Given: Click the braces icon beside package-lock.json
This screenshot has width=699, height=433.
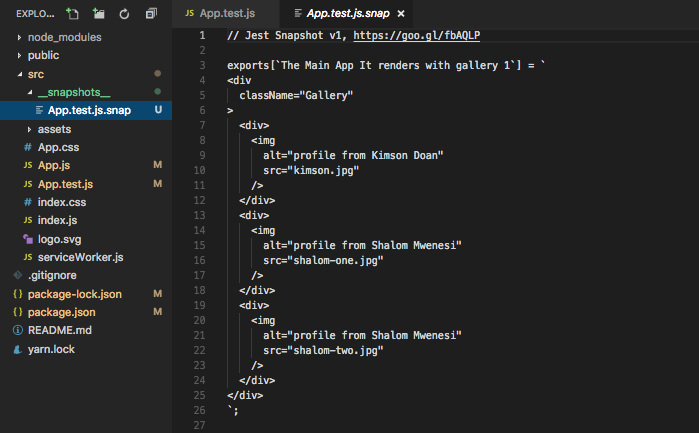Looking at the screenshot, I should coord(18,294).
